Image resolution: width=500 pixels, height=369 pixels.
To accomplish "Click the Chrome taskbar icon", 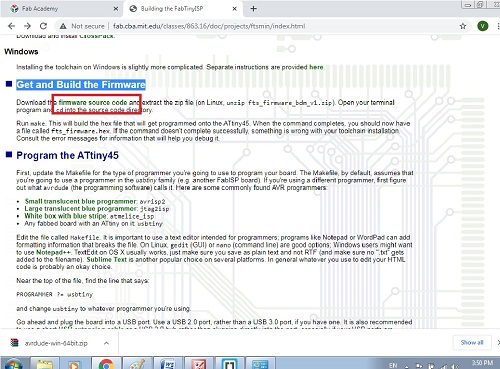I will [106, 363].
